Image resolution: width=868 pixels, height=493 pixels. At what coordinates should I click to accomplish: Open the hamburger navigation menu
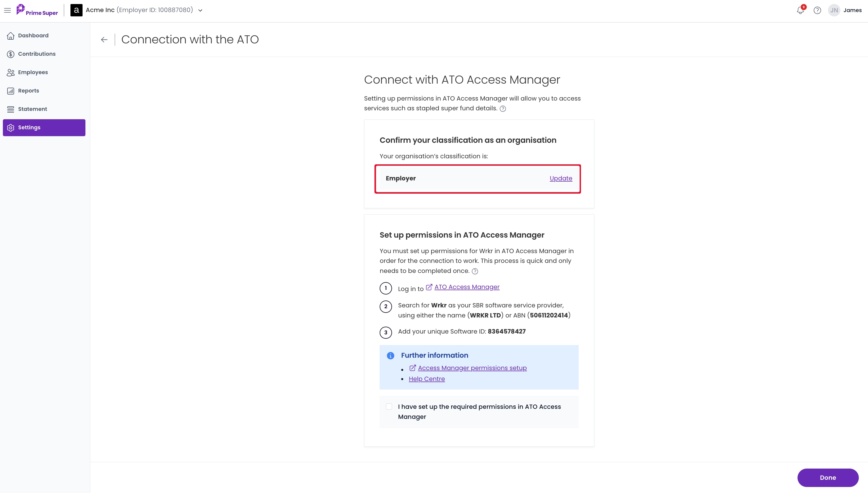[7, 10]
